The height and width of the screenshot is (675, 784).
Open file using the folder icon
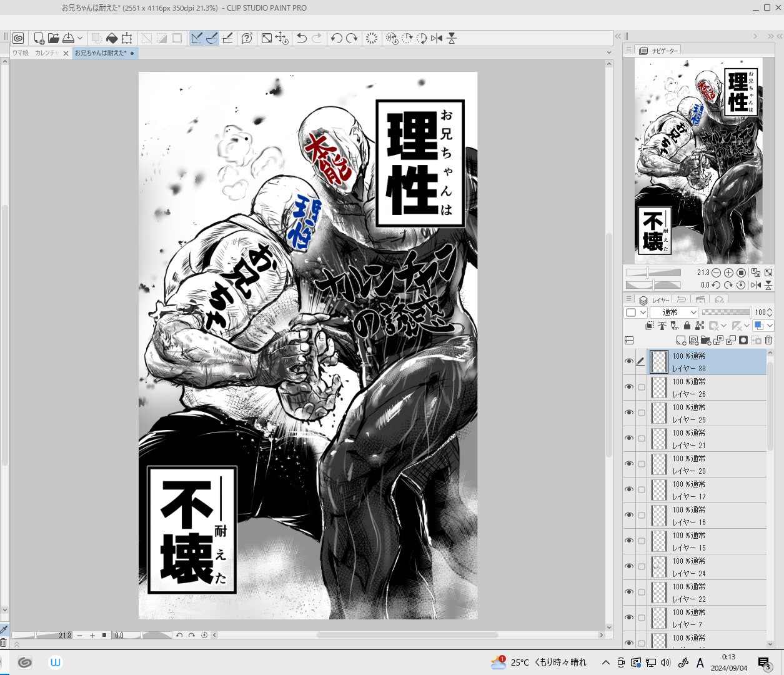(x=54, y=38)
